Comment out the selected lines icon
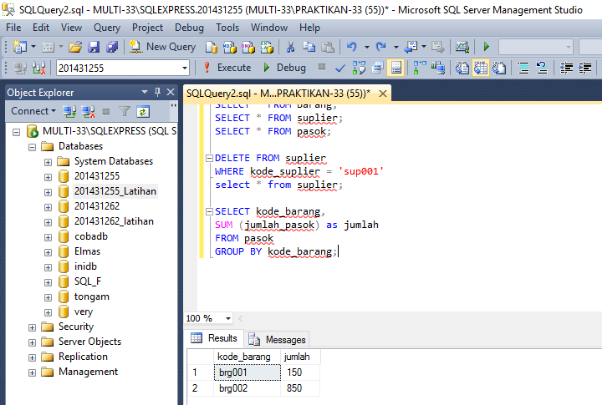 [523, 68]
